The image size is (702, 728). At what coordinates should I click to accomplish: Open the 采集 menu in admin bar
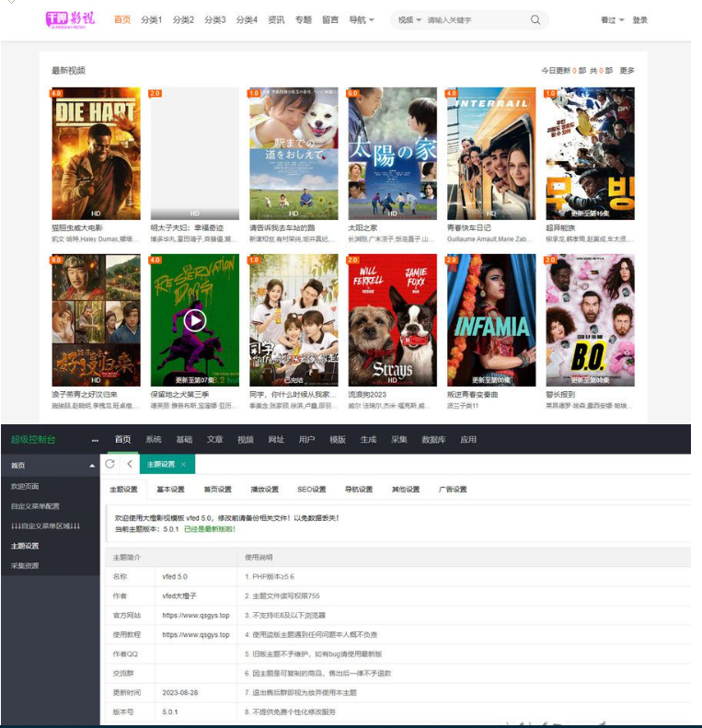tap(398, 440)
